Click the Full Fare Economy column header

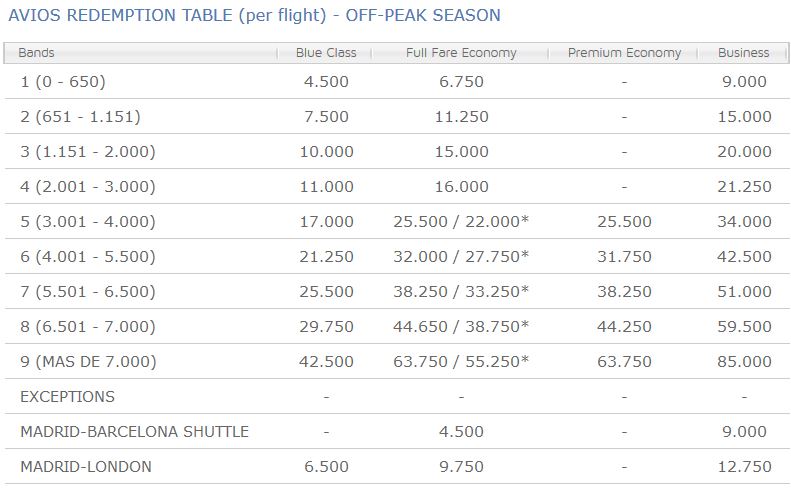(461, 53)
